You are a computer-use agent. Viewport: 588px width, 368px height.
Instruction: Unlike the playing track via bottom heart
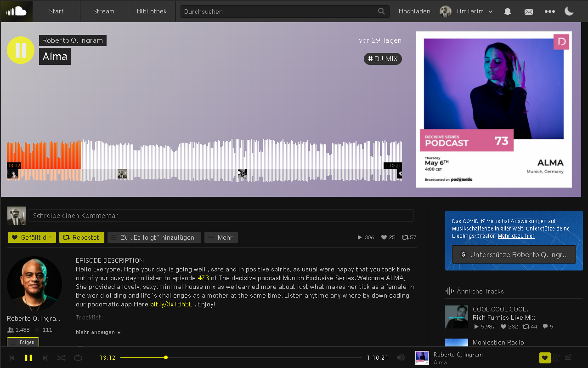point(545,357)
